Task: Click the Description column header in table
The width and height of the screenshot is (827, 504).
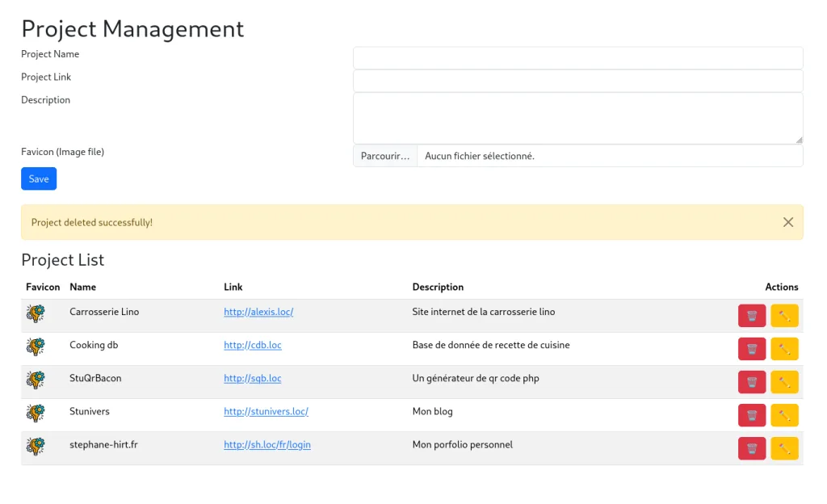Action: (438, 287)
